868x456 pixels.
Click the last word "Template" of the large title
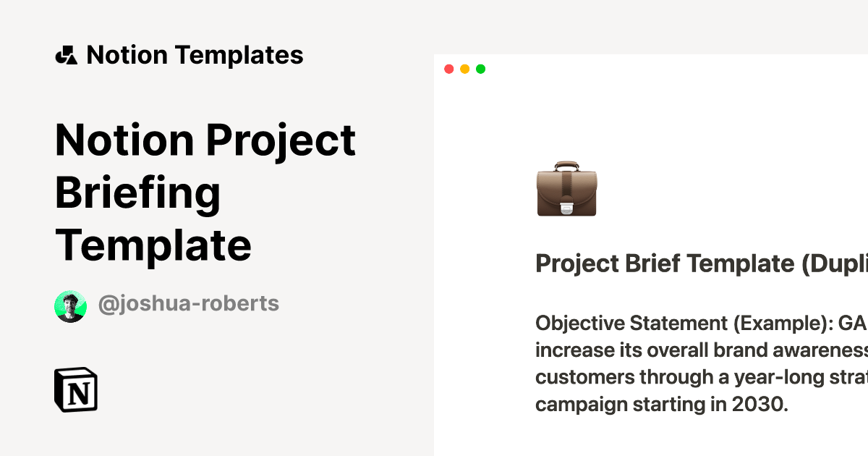click(x=153, y=245)
